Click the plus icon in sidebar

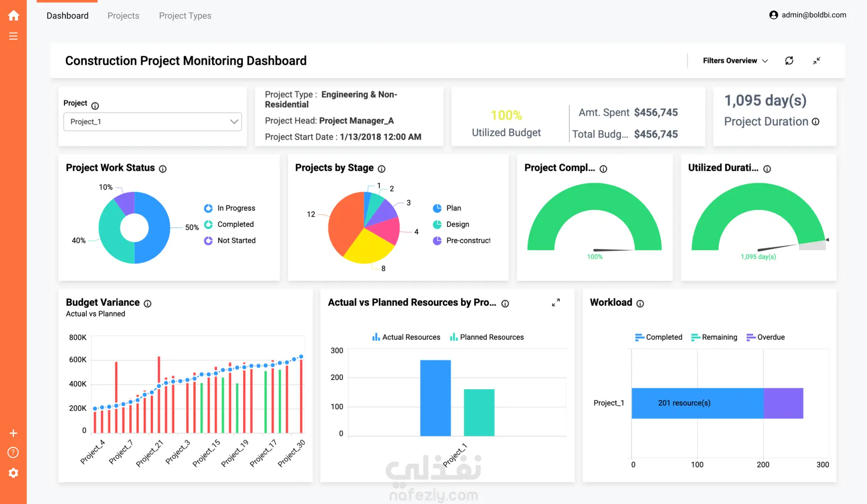14,433
